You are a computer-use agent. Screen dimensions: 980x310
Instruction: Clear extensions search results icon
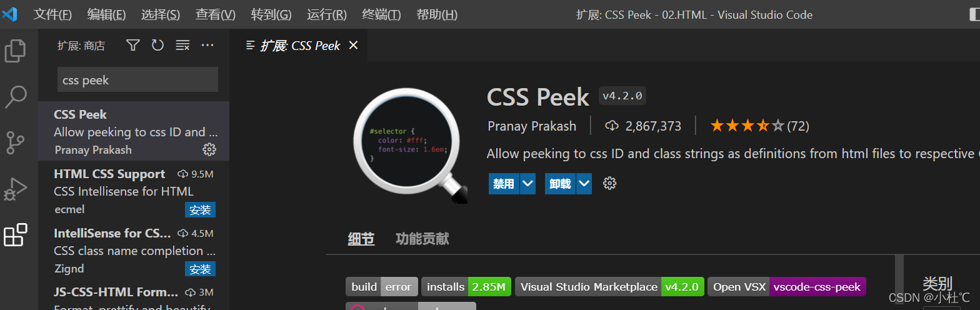tap(182, 45)
